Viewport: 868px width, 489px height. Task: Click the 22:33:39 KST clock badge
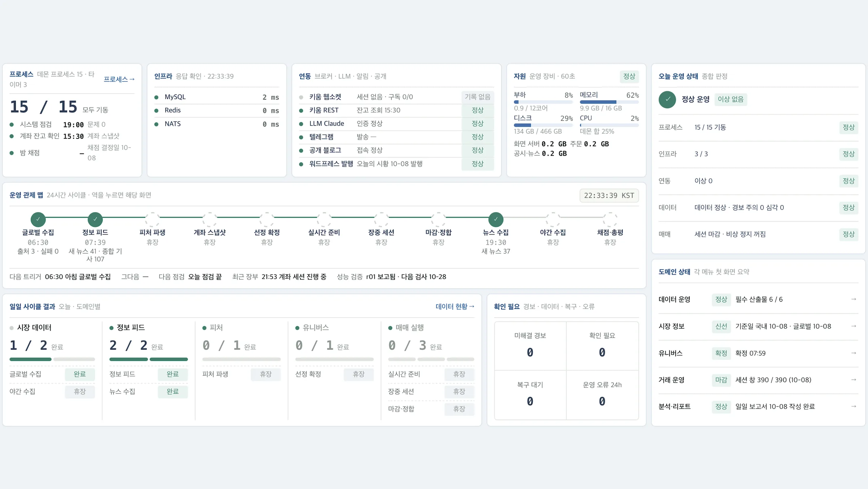point(609,195)
